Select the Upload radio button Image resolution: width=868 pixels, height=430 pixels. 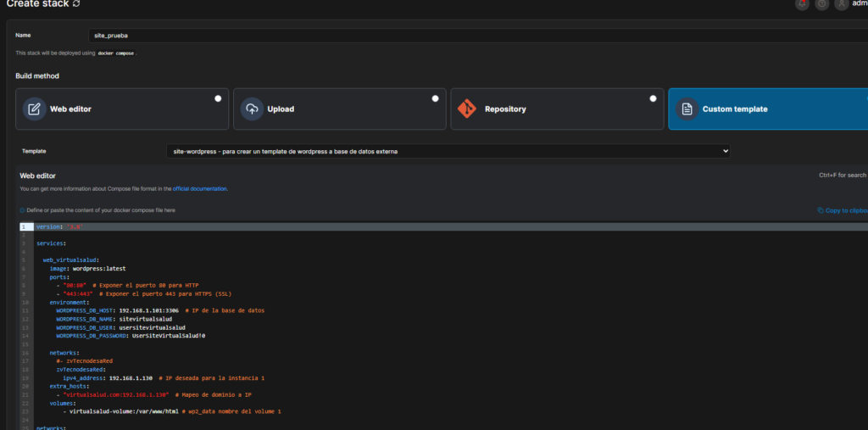pos(436,98)
